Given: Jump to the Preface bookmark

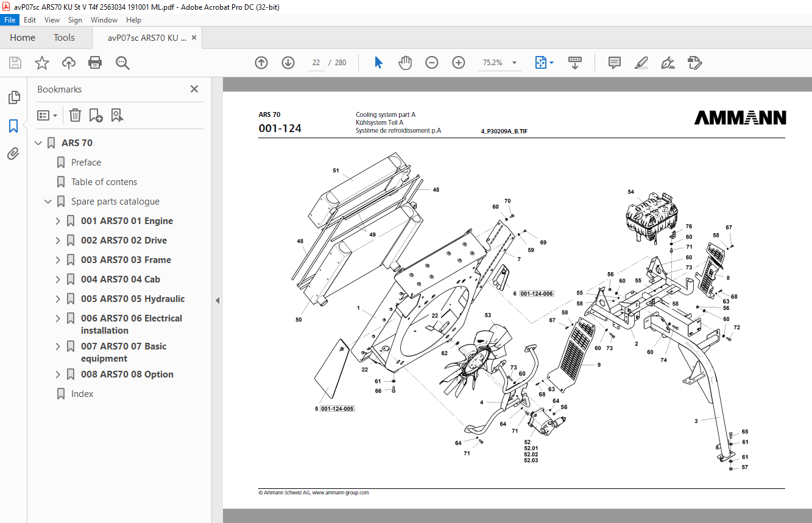Looking at the screenshot, I should tap(86, 163).
